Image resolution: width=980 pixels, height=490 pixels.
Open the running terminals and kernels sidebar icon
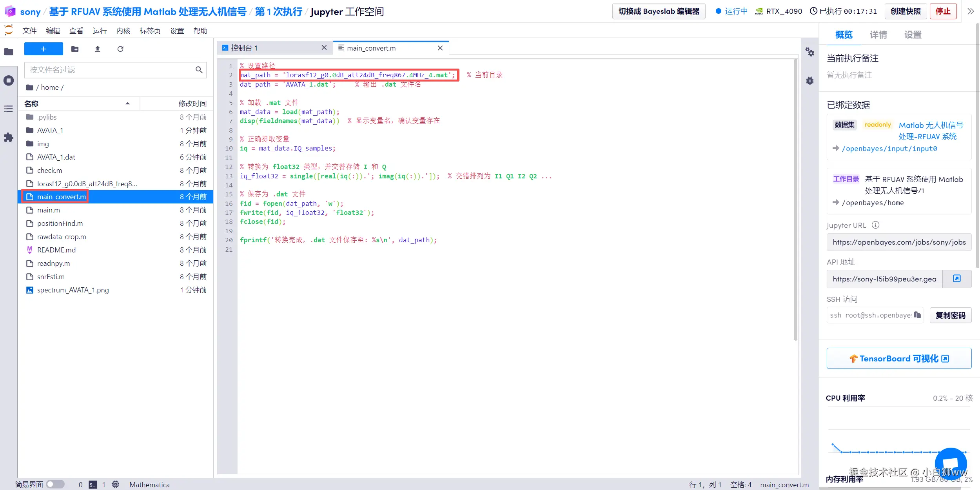[x=9, y=81]
